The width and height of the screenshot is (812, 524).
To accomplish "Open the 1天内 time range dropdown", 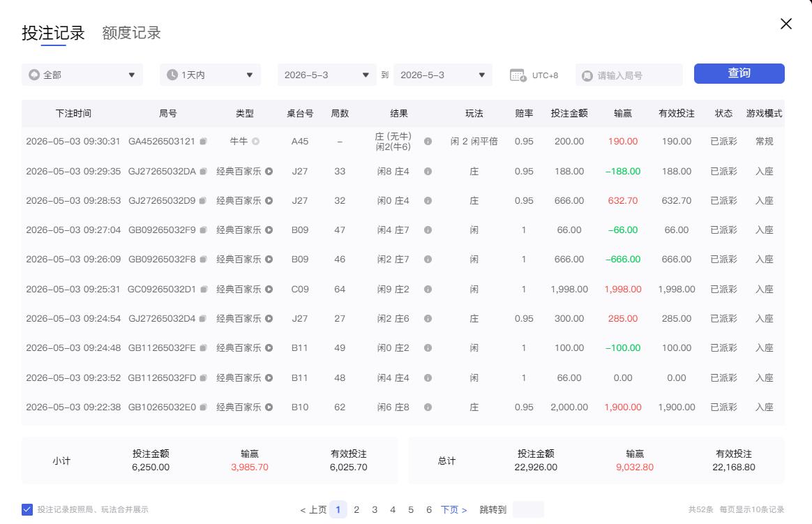I will pyautogui.click(x=210, y=75).
